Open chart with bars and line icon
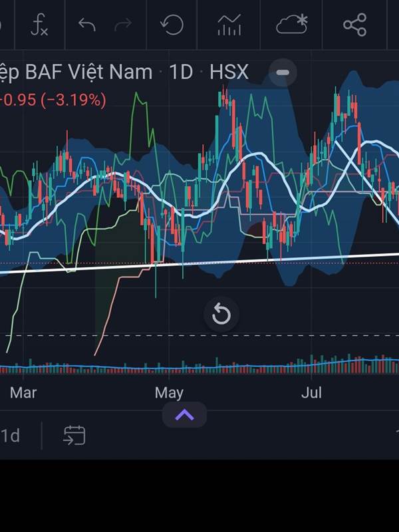The width and height of the screenshot is (399, 532). click(229, 25)
